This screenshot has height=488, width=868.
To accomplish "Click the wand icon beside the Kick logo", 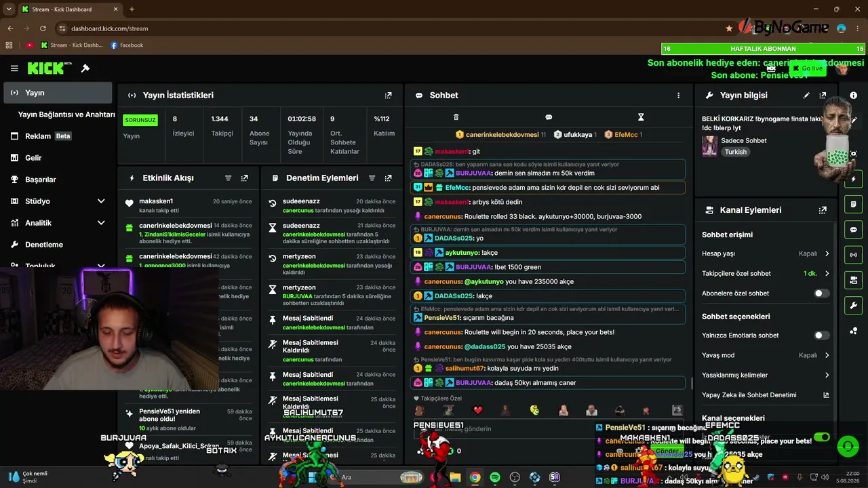I will (x=85, y=68).
